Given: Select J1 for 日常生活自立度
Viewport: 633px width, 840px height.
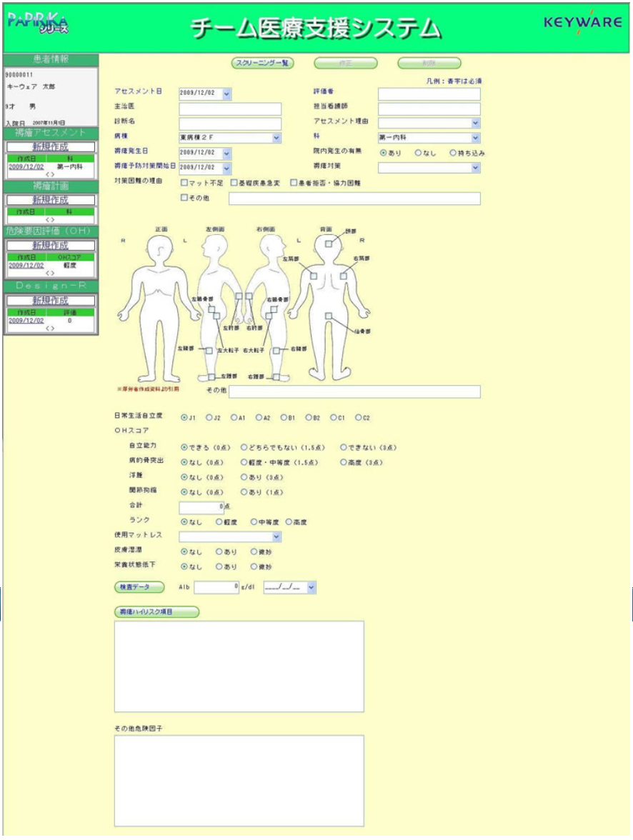Looking at the screenshot, I should point(186,416).
